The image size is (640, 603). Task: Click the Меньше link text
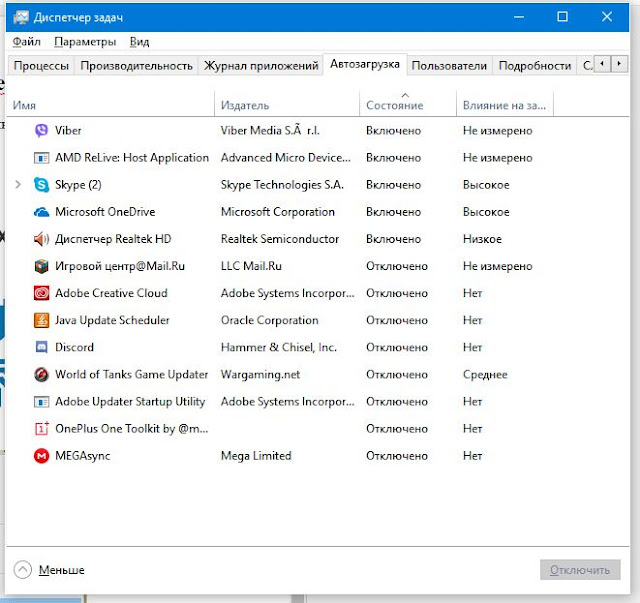pyautogui.click(x=62, y=570)
